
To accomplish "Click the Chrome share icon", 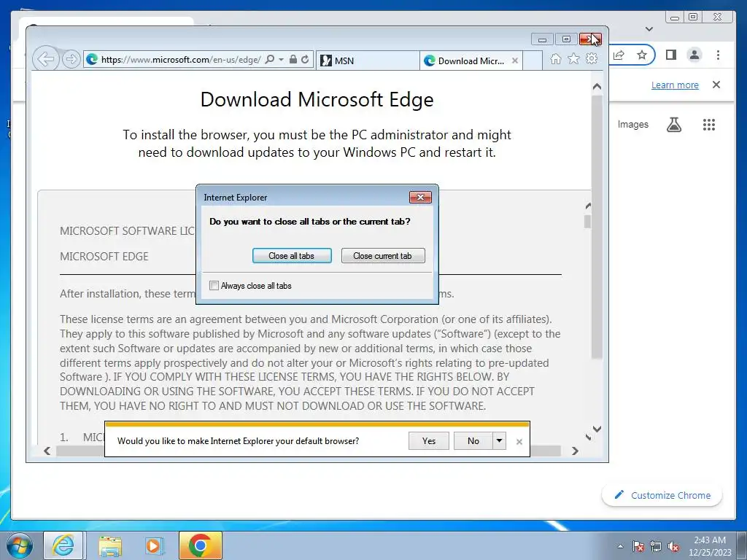I will point(619,55).
